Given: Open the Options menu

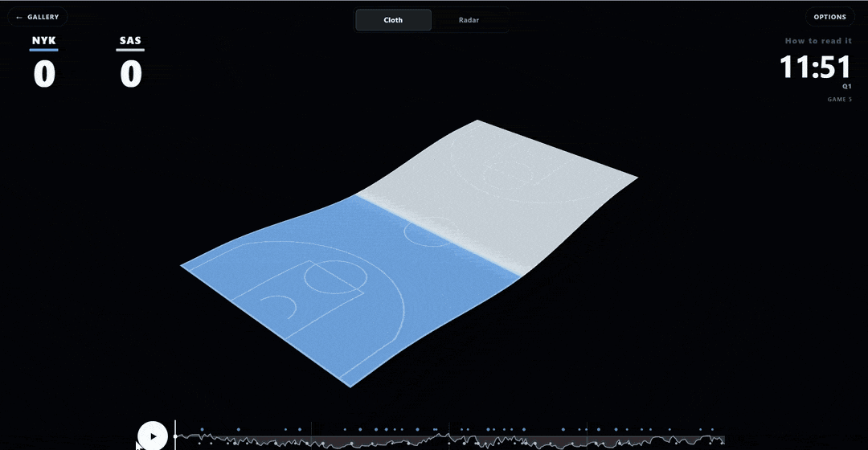Looking at the screenshot, I should click(829, 17).
